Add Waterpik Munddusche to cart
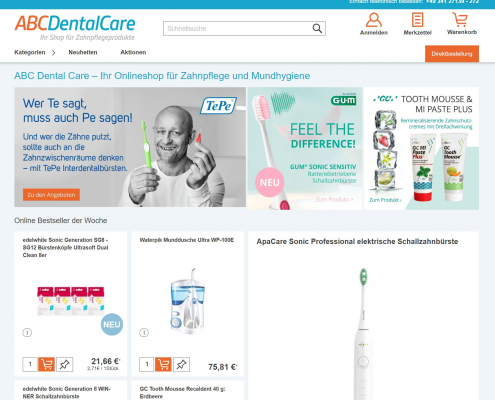 coord(163,364)
